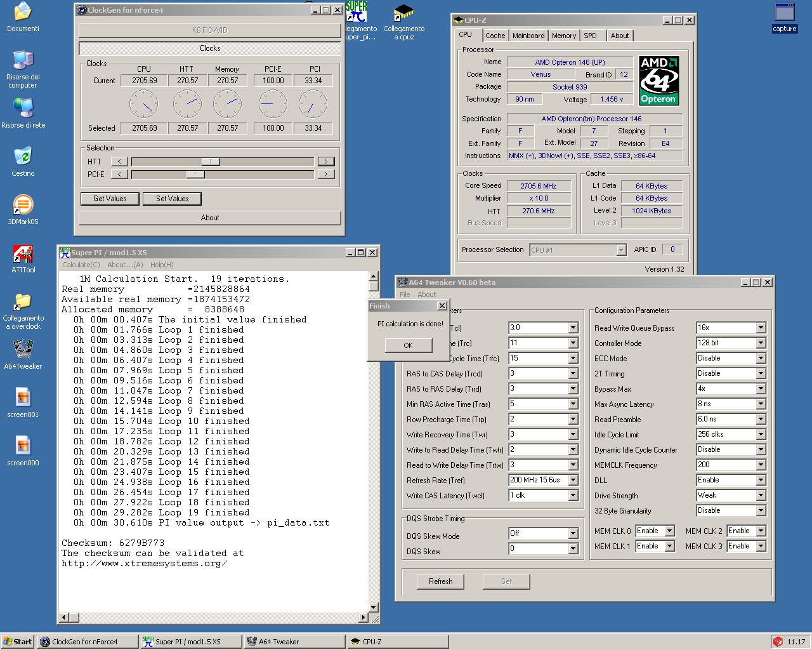Open About menu in A64 Tweaker

(426, 295)
